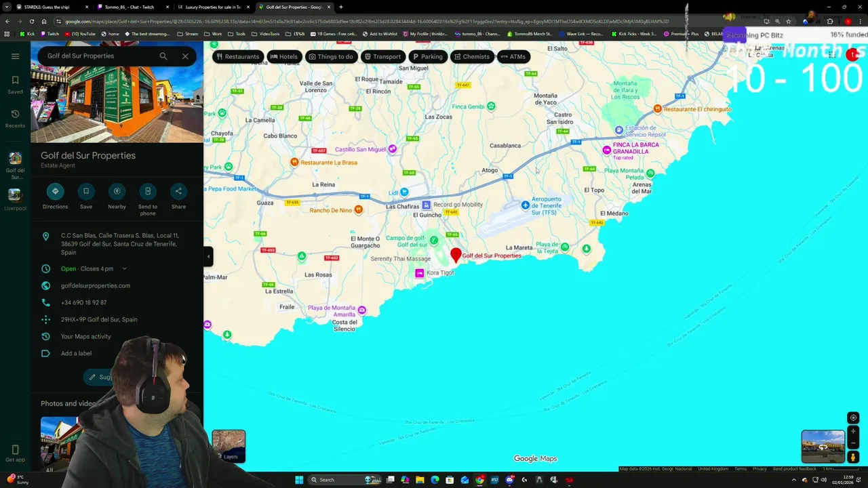Click Get app in the sidebar

(15, 453)
